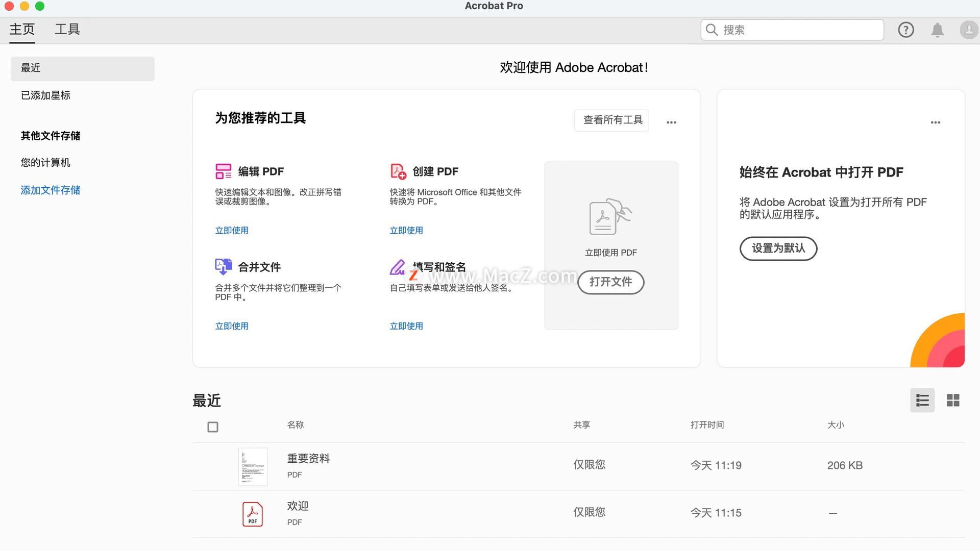
Task: Click the 编辑 PDF title text
Action: pyautogui.click(x=261, y=172)
